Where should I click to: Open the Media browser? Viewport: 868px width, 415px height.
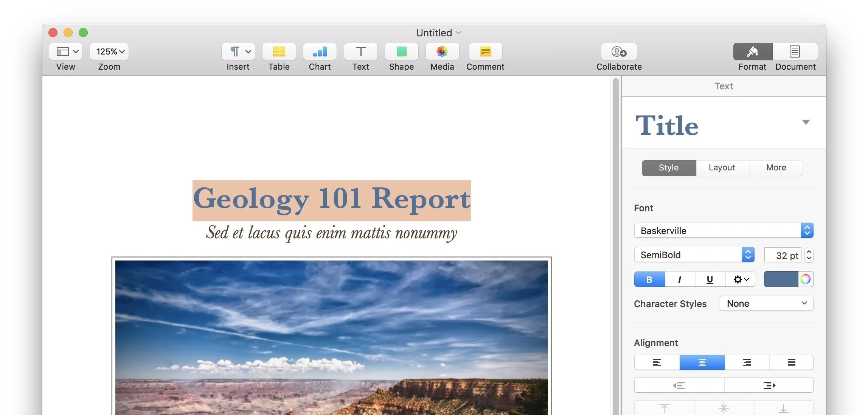pos(442,52)
